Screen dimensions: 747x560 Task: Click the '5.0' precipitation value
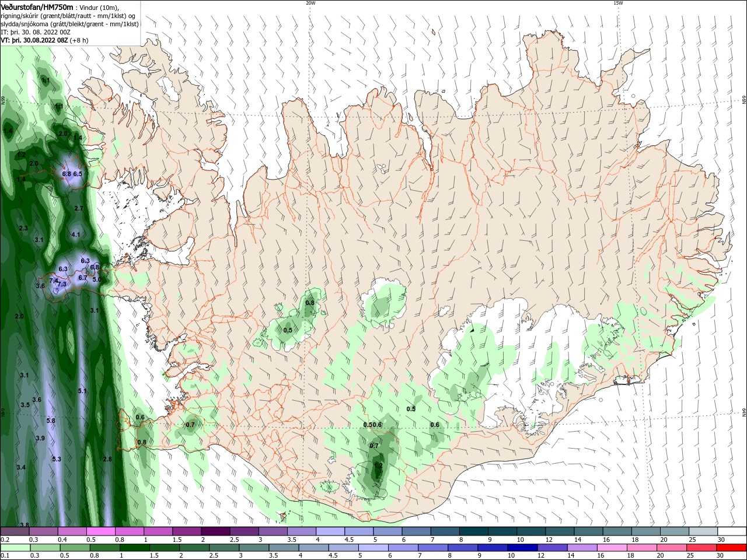[x=97, y=279]
